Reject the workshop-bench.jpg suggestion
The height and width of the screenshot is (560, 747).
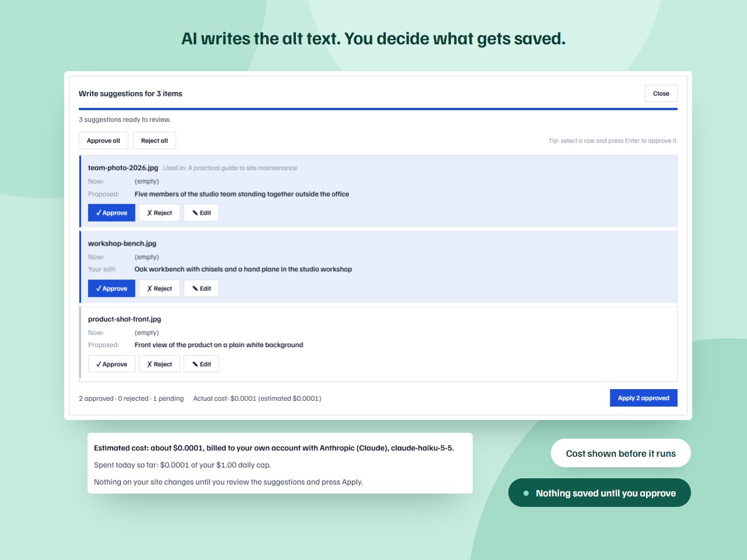click(159, 289)
